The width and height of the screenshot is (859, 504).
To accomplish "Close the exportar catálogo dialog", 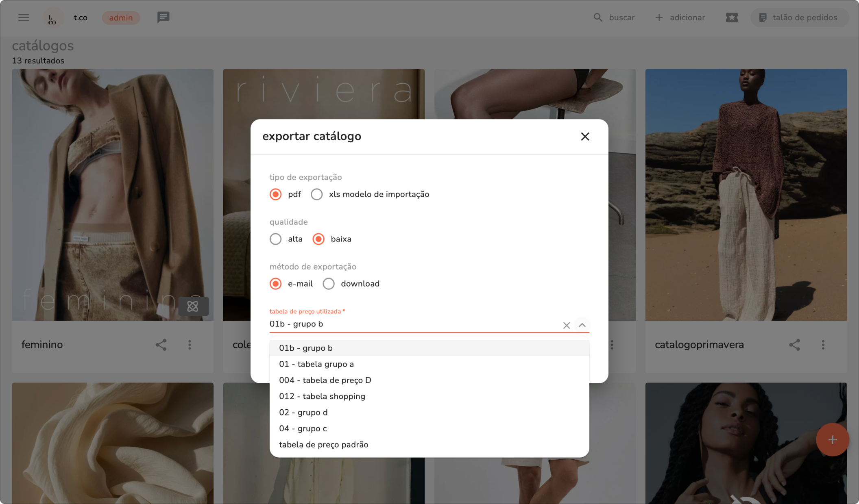I will [585, 137].
